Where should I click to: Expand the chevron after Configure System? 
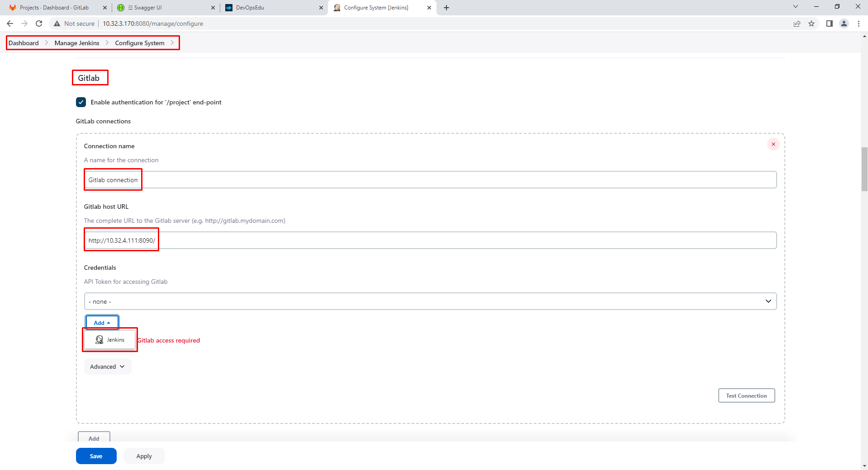pos(172,43)
